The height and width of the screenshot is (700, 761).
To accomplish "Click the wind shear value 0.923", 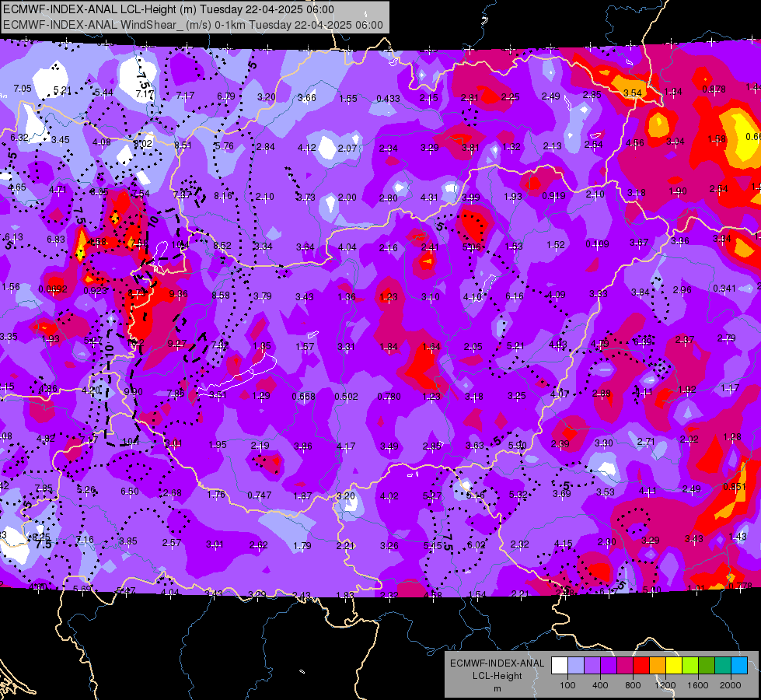I will [95, 291].
